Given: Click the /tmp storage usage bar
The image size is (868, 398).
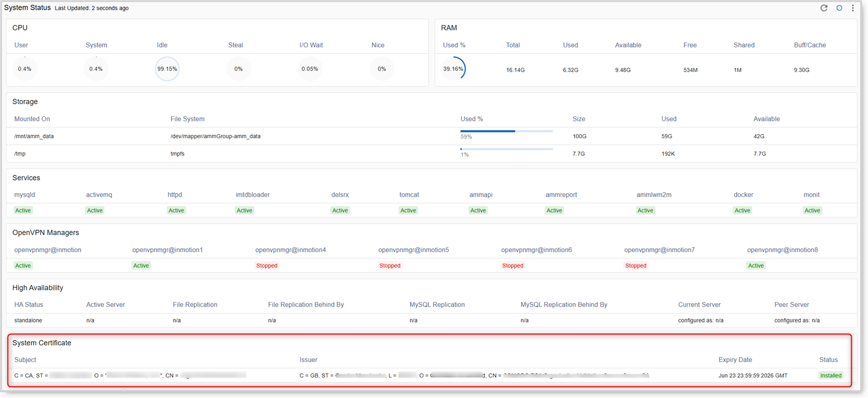Looking at the screenshot, I should click(506, 149).
